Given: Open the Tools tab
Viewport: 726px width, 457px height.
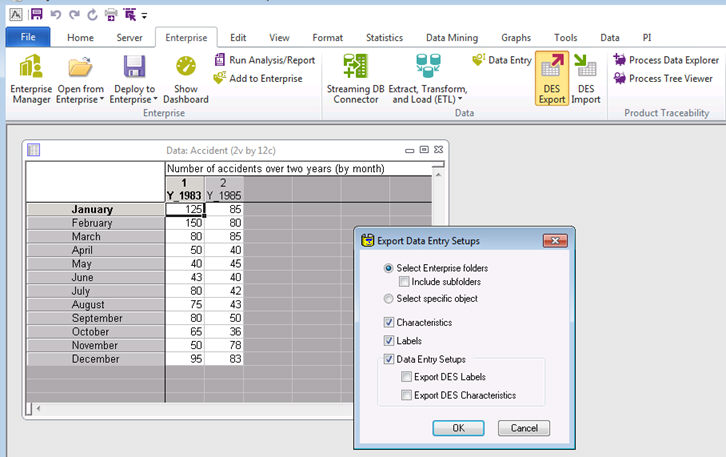Looking at the screenshot, I should pos(565,38).
